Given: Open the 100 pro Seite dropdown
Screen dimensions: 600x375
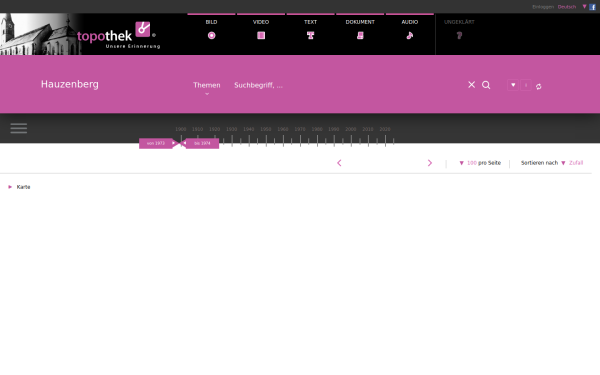Looking at the screenshot, I should point(480,163).
